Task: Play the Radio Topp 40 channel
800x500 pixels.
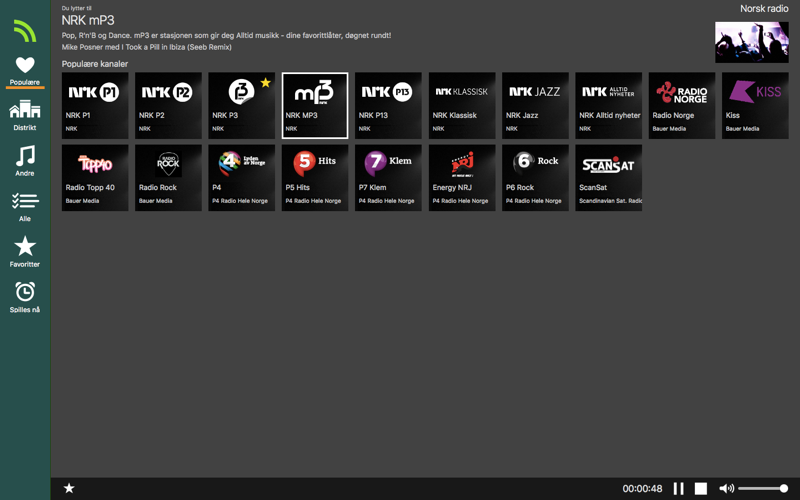Action: click(95, 178)
